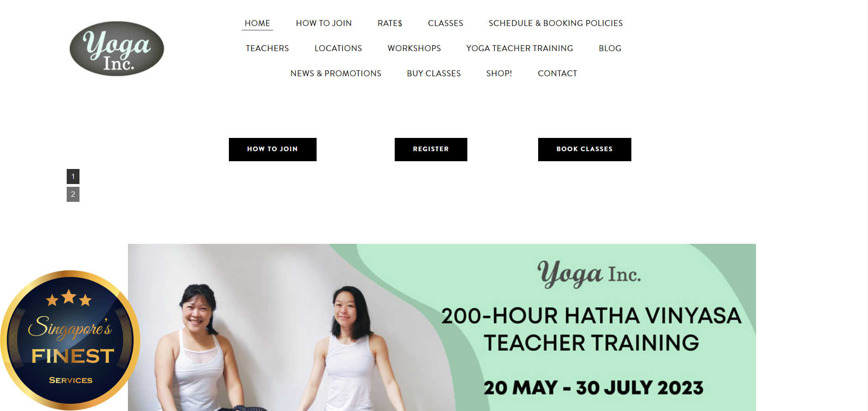Open Yoga Teacher Training page

click(519, 48)
